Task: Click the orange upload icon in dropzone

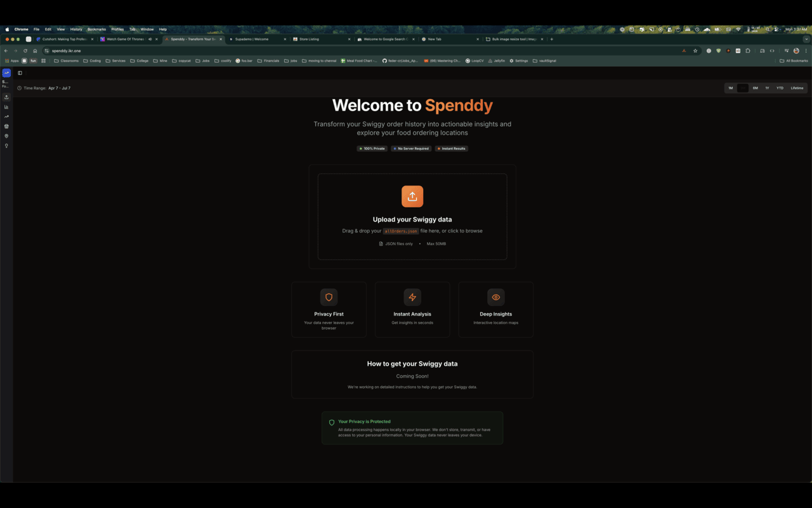Action: [x=412, y=196]
